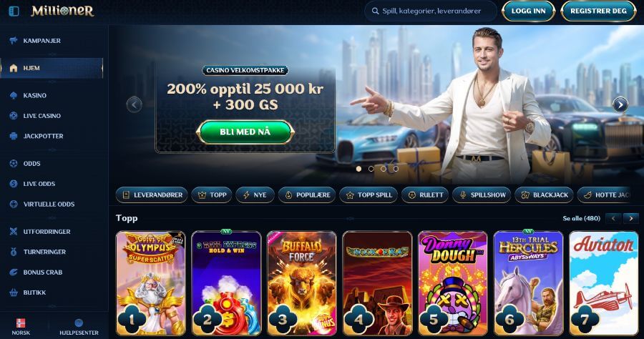Screen dimensions: 644x339
Task: Collapse sidebar using the panel toggle icon
Action: coord(14,11)
